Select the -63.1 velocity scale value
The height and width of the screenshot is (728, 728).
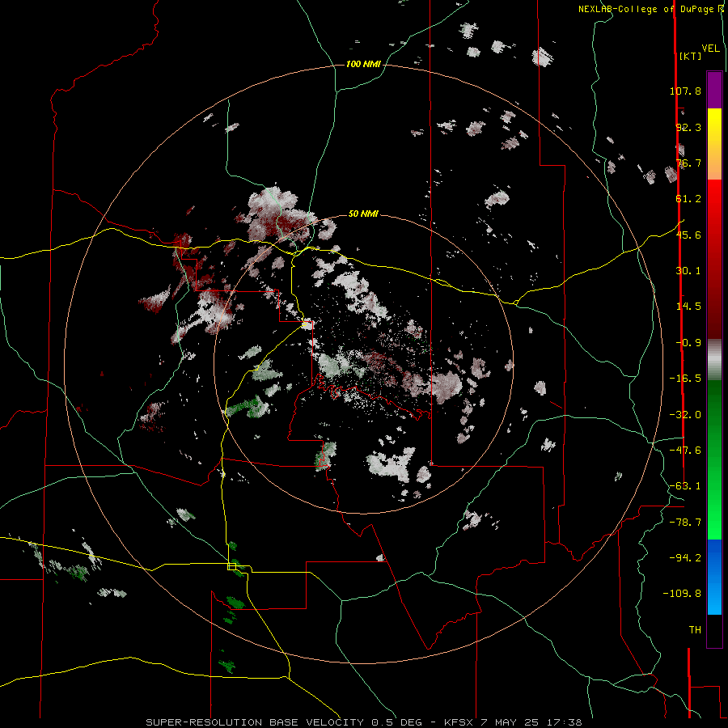click(x=685, y=486)
